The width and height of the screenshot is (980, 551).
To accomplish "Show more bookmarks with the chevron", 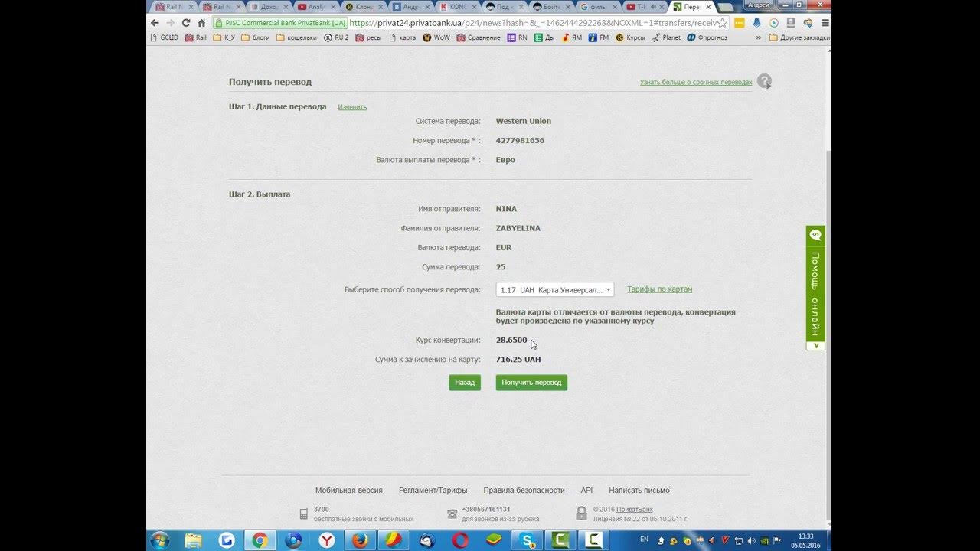I will (759, 37).
